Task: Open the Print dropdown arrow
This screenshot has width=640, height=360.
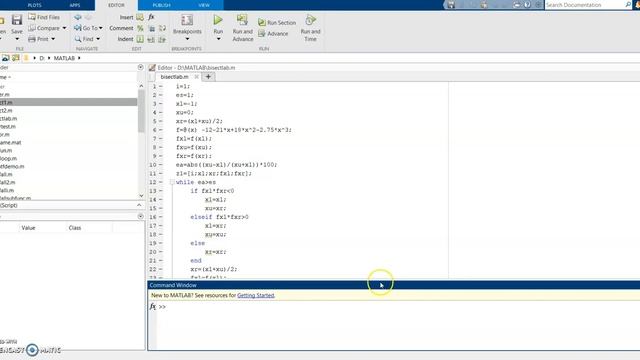Action: click(x=53, y=39)
